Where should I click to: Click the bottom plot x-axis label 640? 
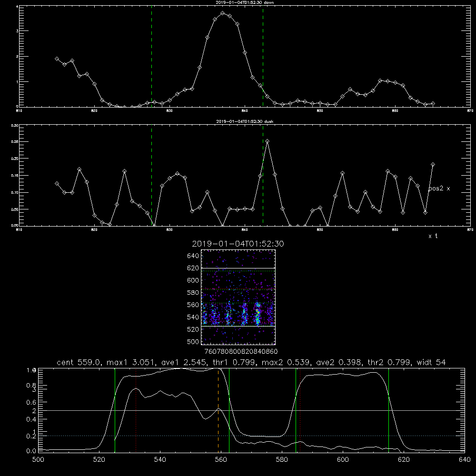click(465, 459)
